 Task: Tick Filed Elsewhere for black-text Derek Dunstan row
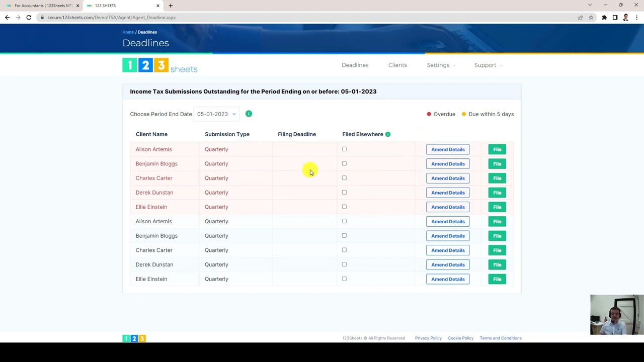[x=344, y=264]
